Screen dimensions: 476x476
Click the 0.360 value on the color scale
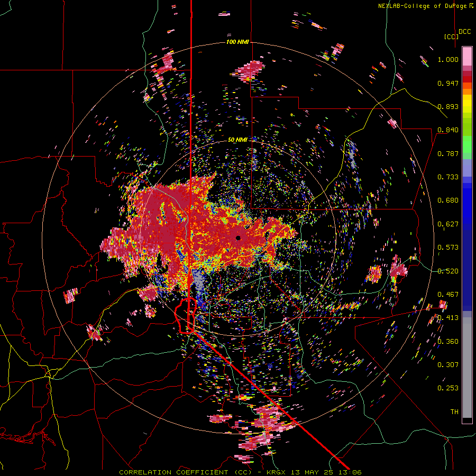(448, 342)
